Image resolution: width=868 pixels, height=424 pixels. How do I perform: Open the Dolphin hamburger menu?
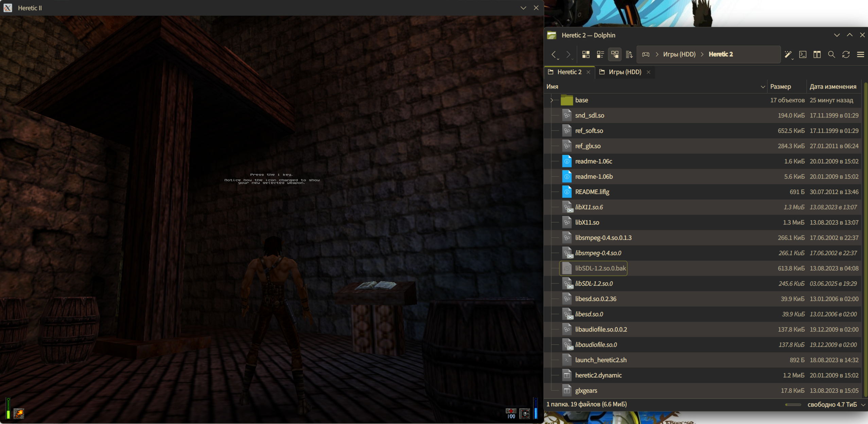point(860,54)
